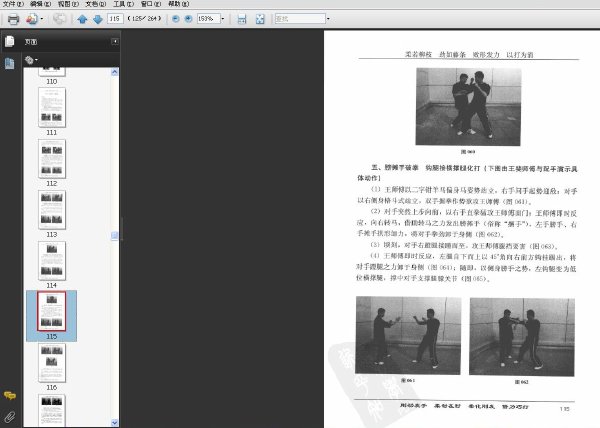The width and height of the screenshot is (600, 428).
Task: Click the thumbnail scrollbar down arrow
Action: (114, 423)
